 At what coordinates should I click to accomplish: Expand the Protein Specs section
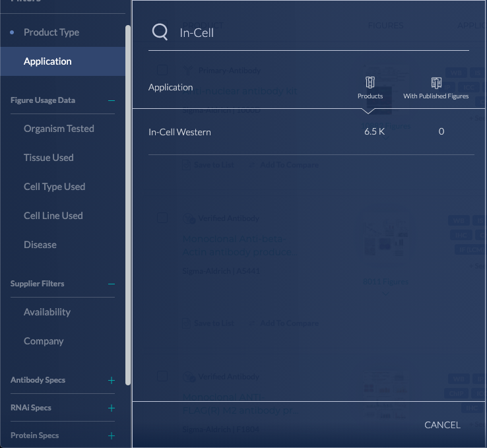coord(112,435)
